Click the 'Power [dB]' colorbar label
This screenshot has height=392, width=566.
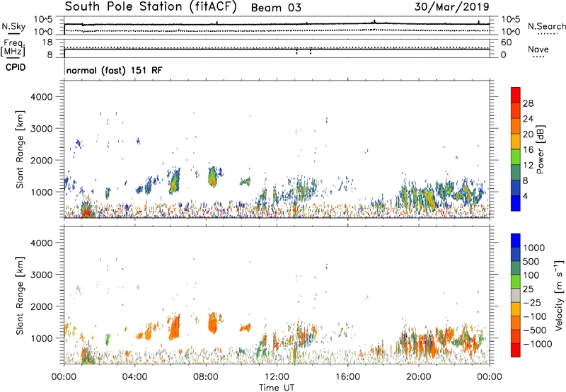(541, 149)
